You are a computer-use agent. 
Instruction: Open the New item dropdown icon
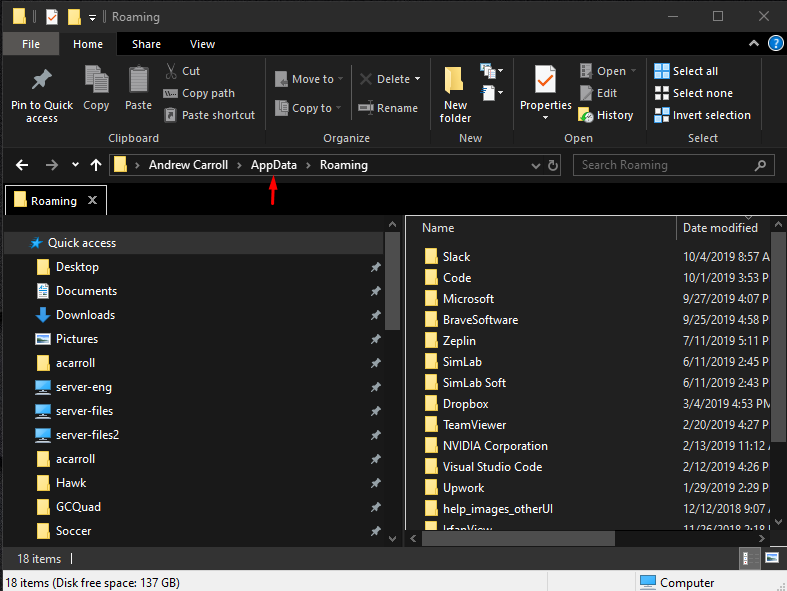click(x=491, y=71)
